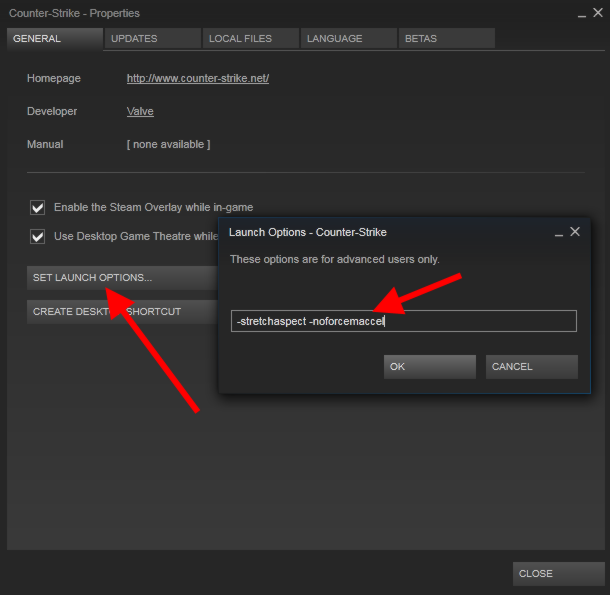Go to the BETAS tab

(x=445, y=39)
